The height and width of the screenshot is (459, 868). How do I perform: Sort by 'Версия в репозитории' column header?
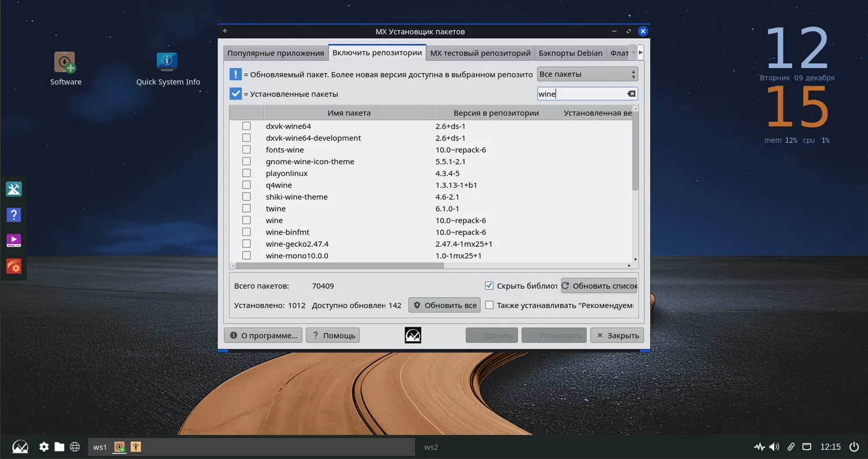[x=496, y=113]
